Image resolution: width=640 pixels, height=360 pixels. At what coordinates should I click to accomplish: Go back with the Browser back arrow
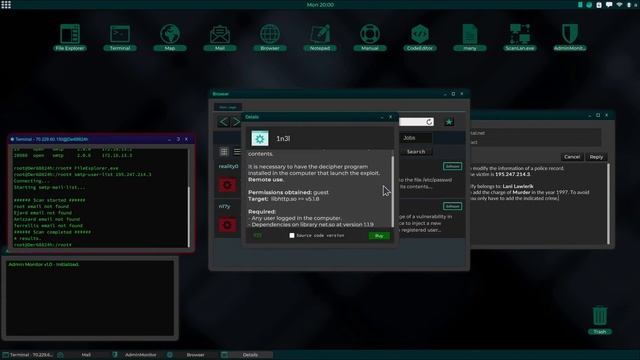click(223, 122)
